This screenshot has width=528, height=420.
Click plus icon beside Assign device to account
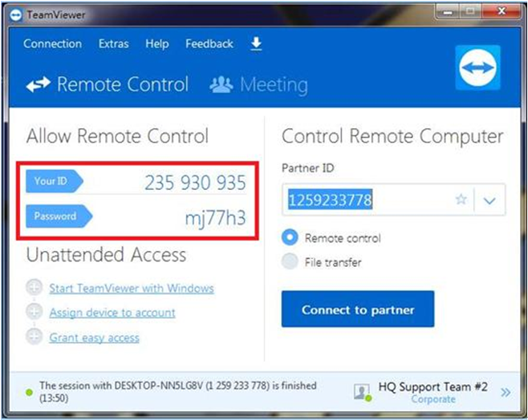tap(35, 312)
